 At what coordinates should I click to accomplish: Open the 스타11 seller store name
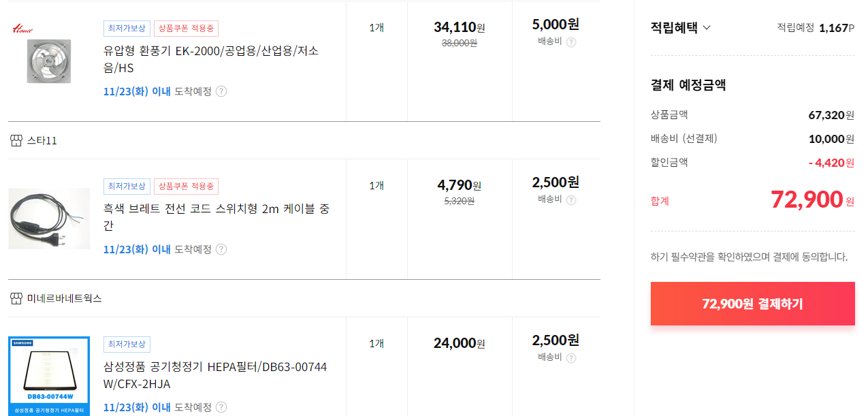point(42,141)
